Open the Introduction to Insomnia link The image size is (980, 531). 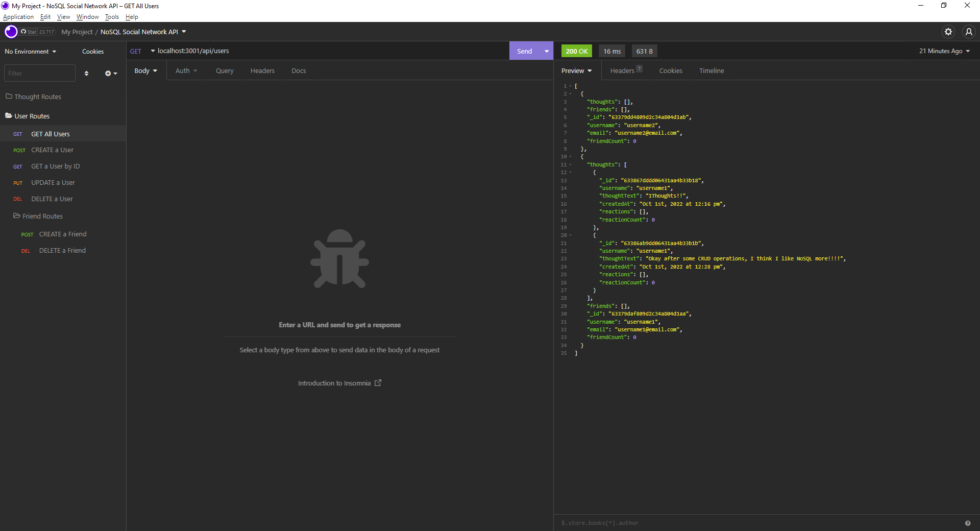pos(334,383)
